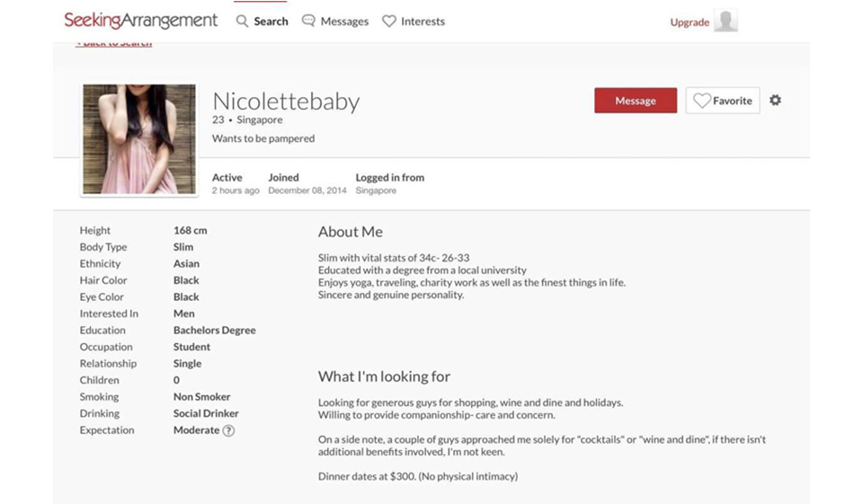
Task: Toggle Favorite for this profile
Action: point(723,101)
